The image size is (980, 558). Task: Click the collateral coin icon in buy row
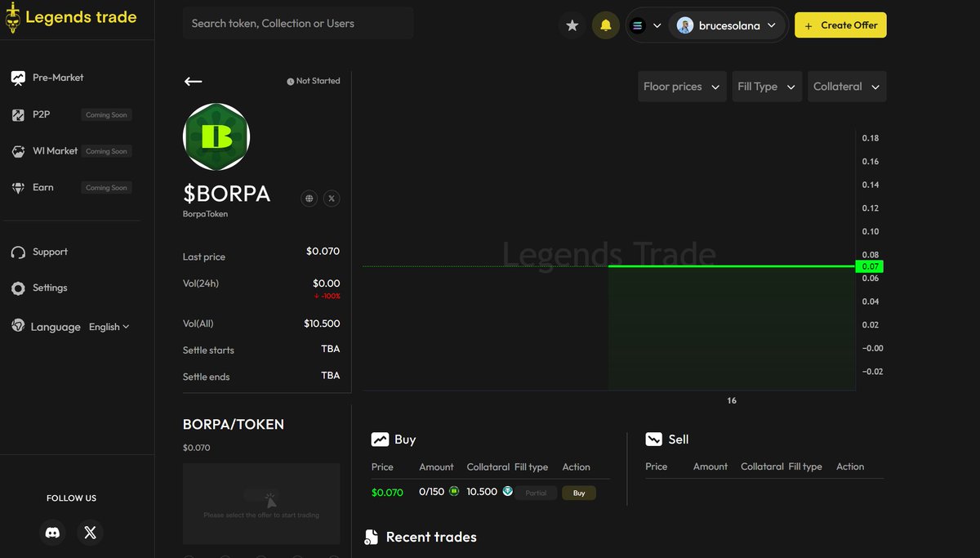pyautogui.click(x=507, y=491)
